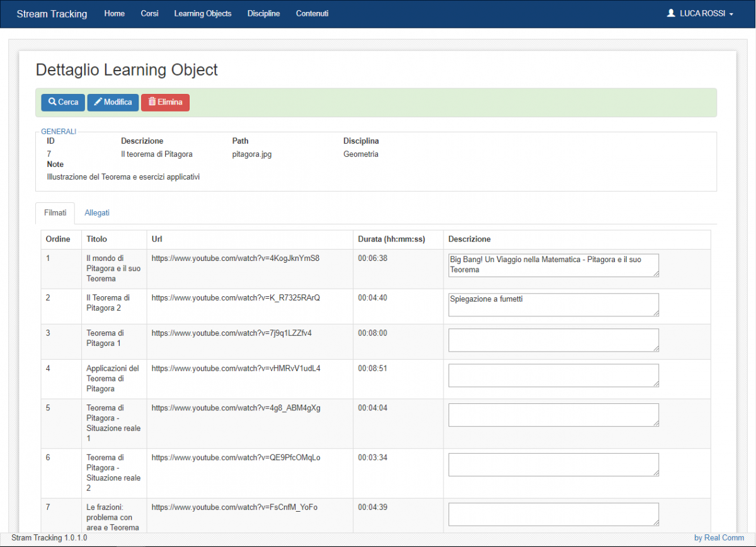Click the Durata column header
Screen dimensions: 756x547
click(x=391, y=239)
